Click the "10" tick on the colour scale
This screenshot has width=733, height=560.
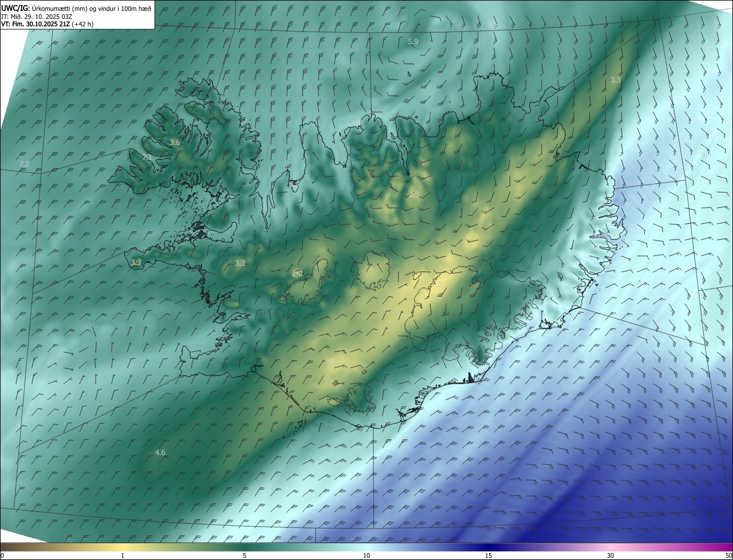coord(366,556)
